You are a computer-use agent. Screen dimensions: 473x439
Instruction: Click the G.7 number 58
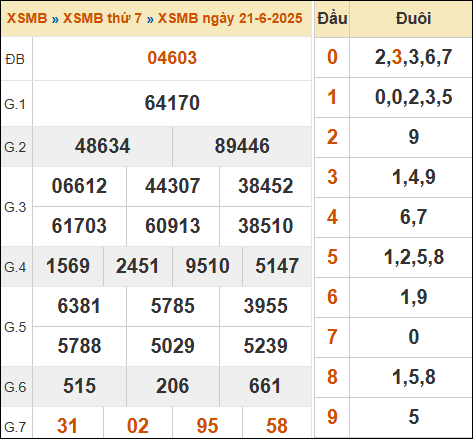point(277,426)
